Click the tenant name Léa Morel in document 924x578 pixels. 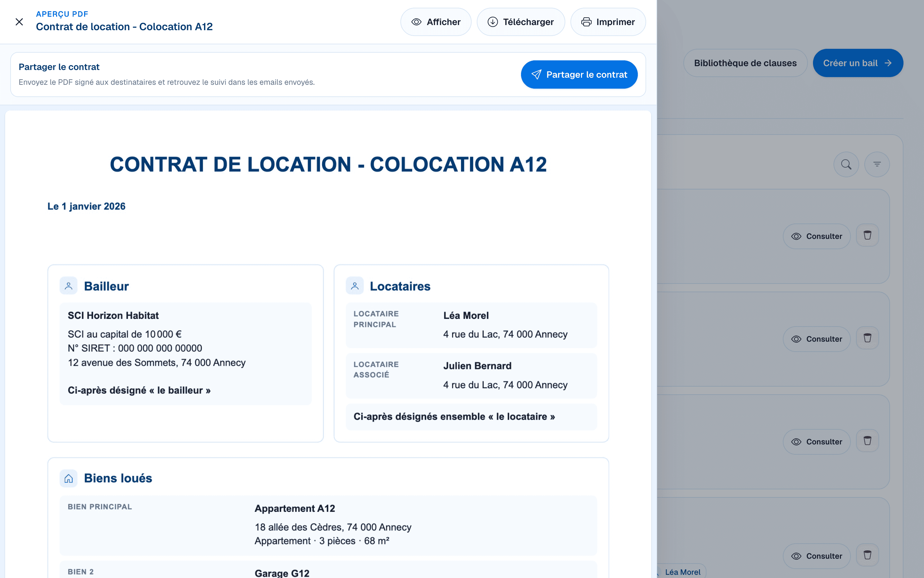tap(466, 316)
